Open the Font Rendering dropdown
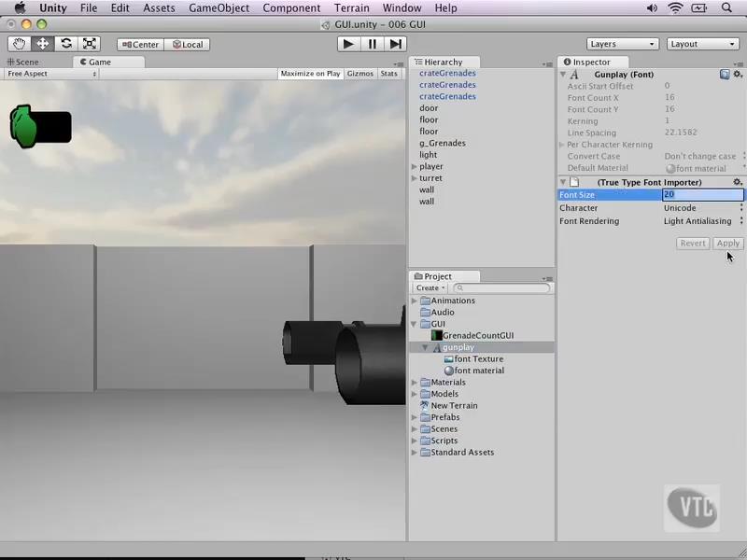The image size is (747, 560). pos(703,221)
